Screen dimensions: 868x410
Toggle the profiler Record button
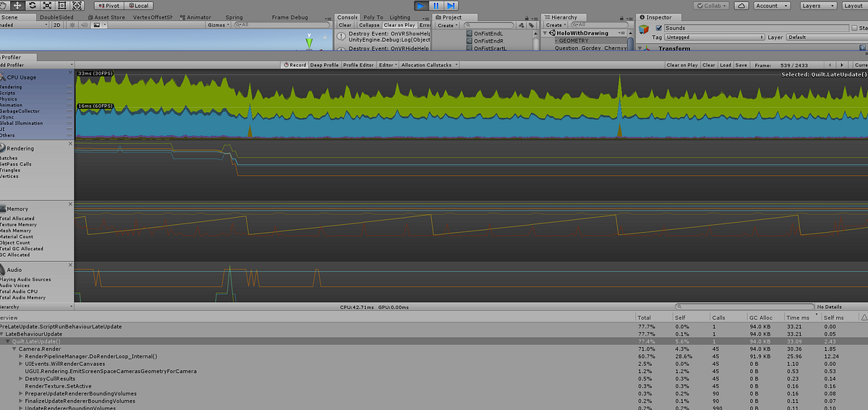[294, 65]
